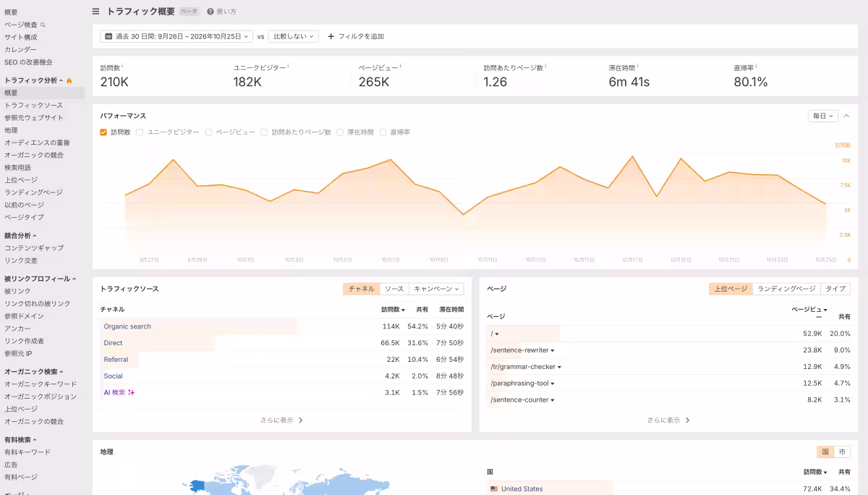The width and height of the screenshot is (868, 495).
Task: Enable the ユニークビジター chart checkbox
Action: click(x=140, y=132)
